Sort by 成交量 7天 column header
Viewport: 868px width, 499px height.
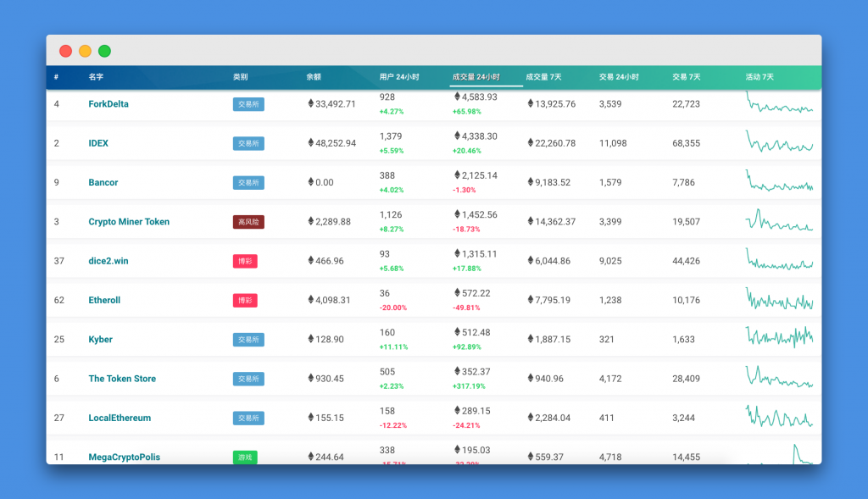click(543, 77)
